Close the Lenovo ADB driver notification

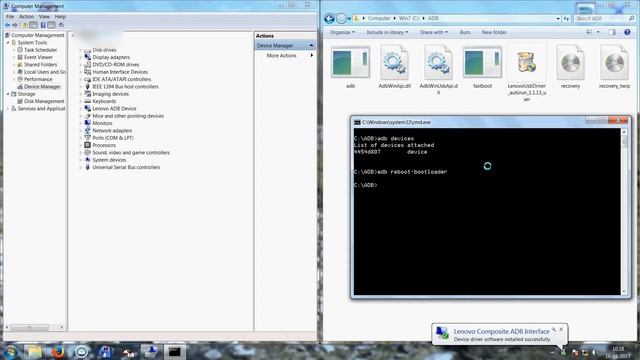click(x=561, y=329)
